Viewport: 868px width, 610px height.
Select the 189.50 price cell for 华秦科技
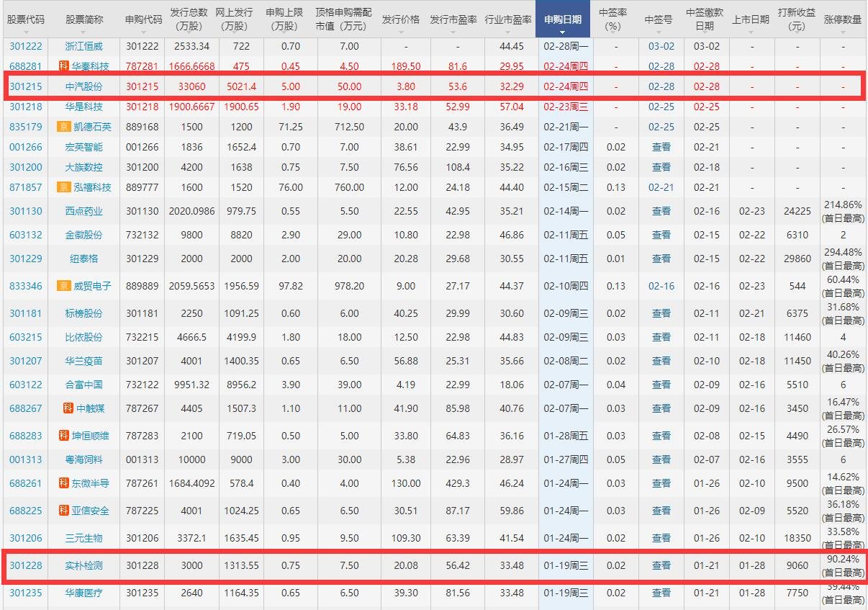pos(406,66)
